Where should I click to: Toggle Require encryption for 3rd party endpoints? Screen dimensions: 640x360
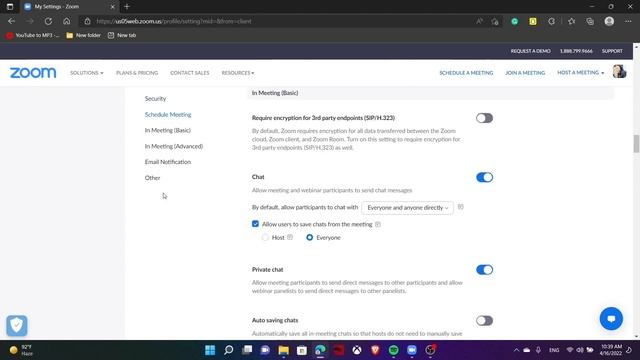[484, 118]
